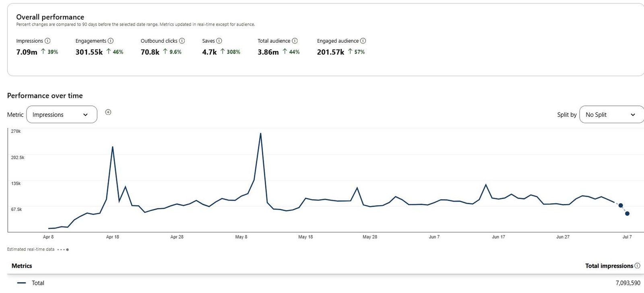Click the Total impressions info icon
644x293 pixels.
point(637,266)
